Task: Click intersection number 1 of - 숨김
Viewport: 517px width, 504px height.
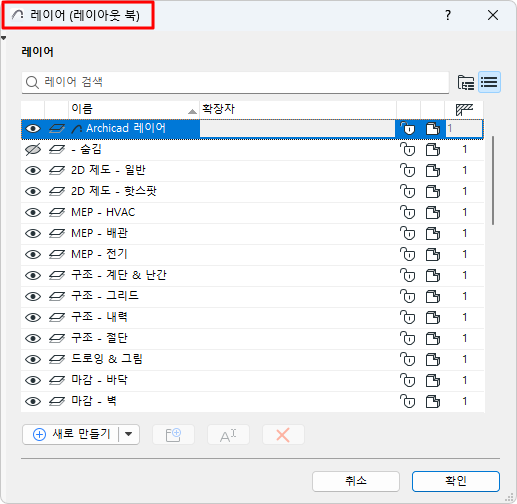Action: point(464,150)
